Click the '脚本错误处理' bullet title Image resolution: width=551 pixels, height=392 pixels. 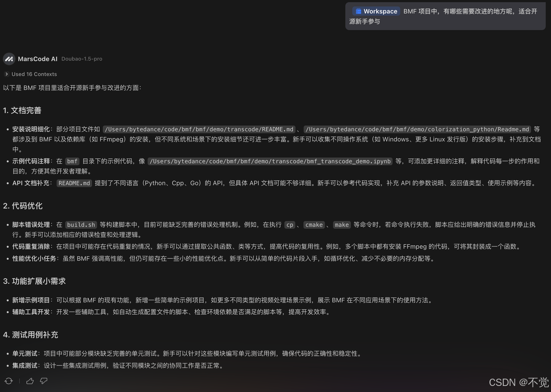click(31, 225)
